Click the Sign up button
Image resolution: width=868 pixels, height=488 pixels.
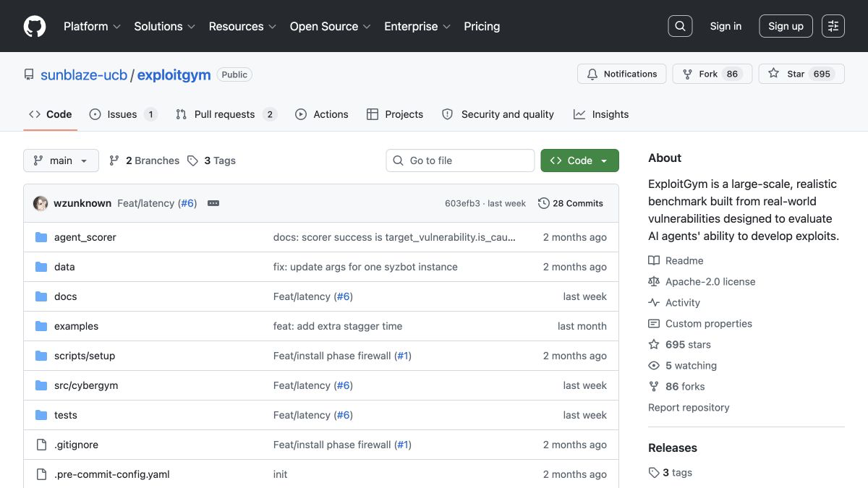pos(786,26)
